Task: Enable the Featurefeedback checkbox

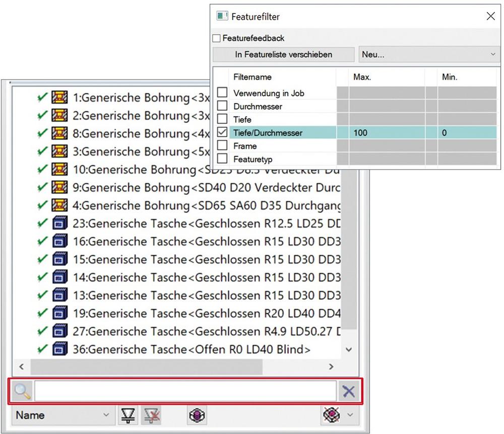Action: [x=217, y=38]
